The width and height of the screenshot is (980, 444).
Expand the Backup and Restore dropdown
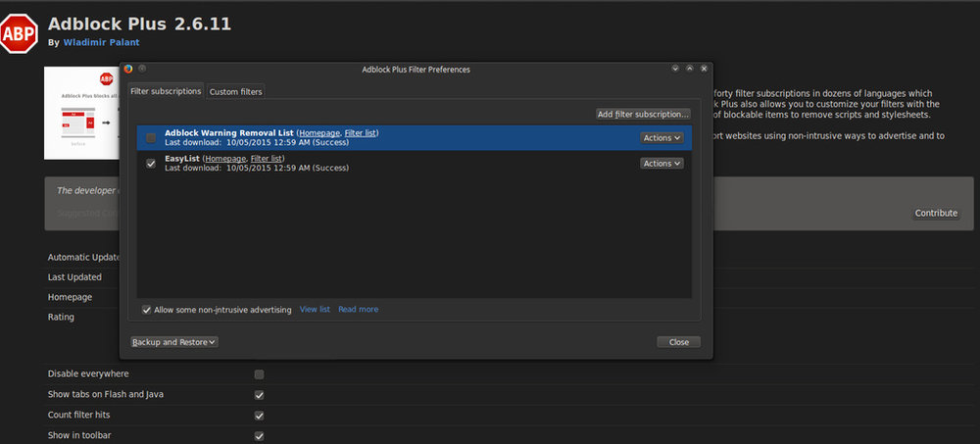tap(174, 342)
